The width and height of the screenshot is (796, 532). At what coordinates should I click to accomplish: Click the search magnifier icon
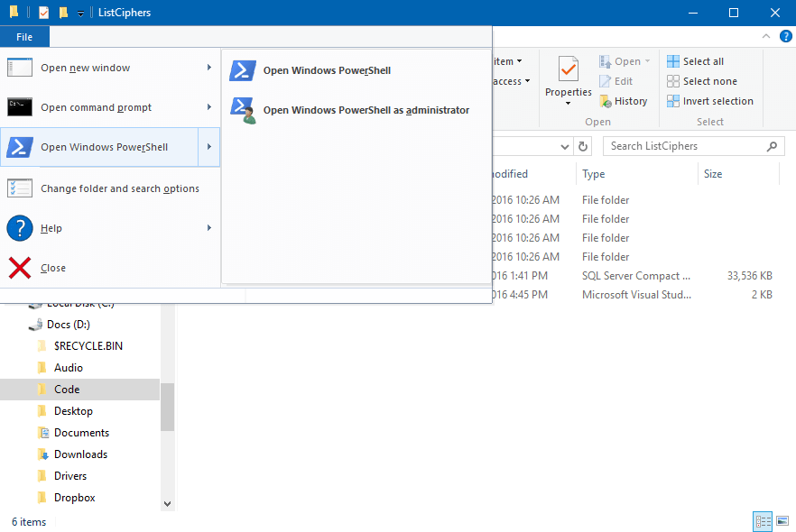[773, 147]
